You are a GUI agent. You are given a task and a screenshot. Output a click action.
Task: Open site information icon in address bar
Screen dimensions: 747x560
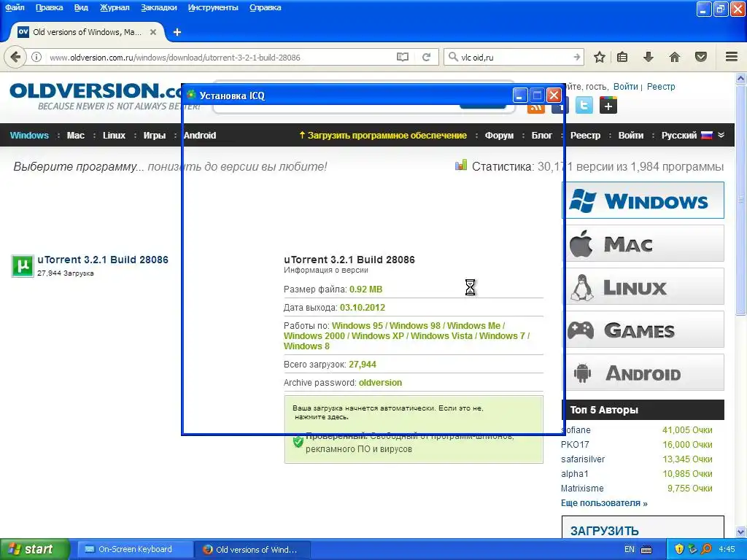tap(36, 57)
